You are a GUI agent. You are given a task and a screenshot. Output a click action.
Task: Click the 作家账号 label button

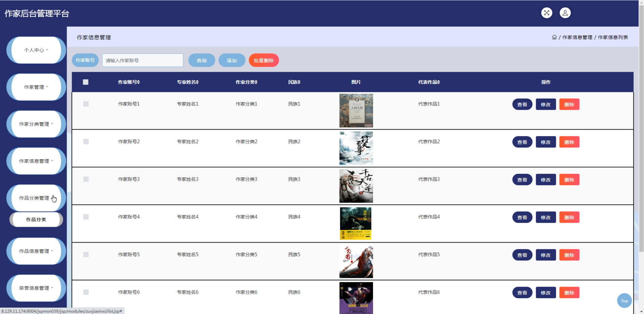click(x=85, y=60)
